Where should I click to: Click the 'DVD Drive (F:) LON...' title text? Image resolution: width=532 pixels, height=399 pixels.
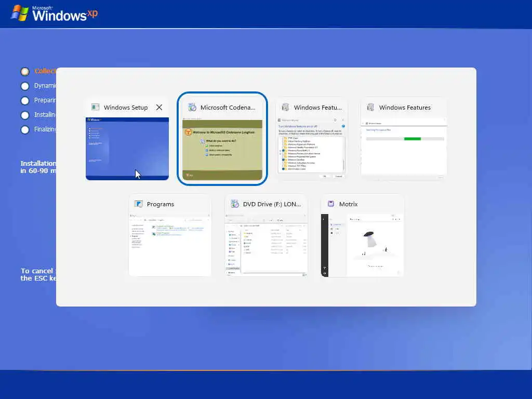pyautogui.click(x=272, y=204)
